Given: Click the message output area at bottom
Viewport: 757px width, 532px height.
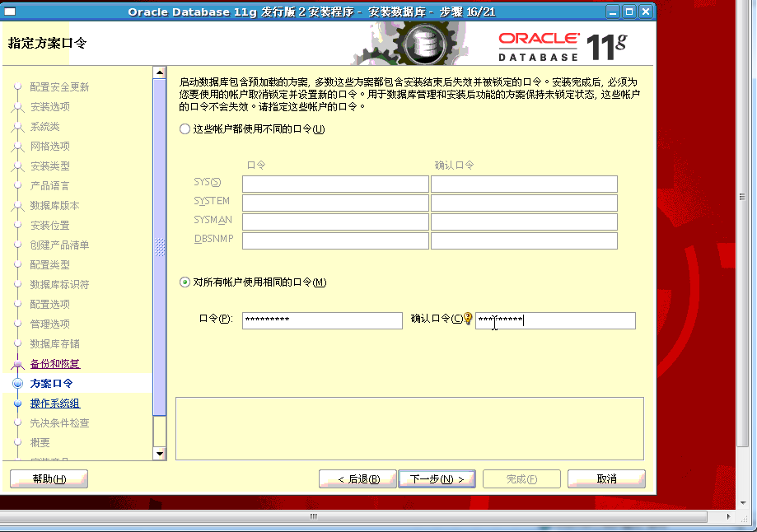Looking at the screenshot, I should coord(409,429).
